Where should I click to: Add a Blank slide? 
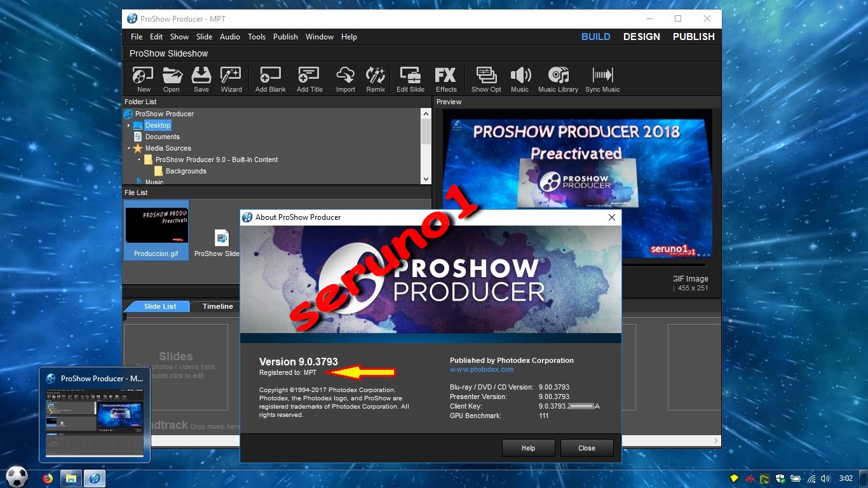point(271,80)
